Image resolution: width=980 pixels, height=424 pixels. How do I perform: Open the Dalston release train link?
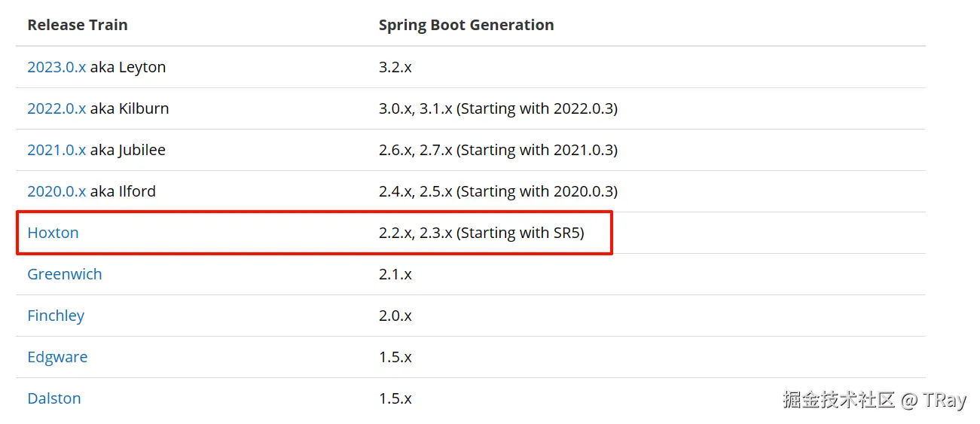[x=54, y=398]
